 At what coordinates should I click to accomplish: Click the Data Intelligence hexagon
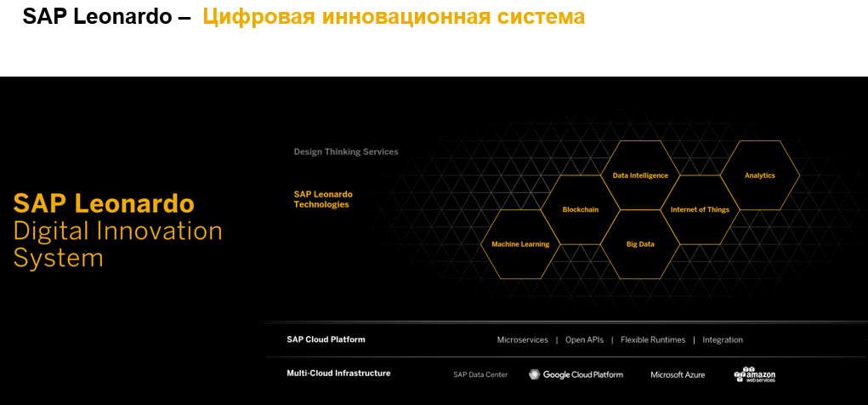tap(640, 175)
